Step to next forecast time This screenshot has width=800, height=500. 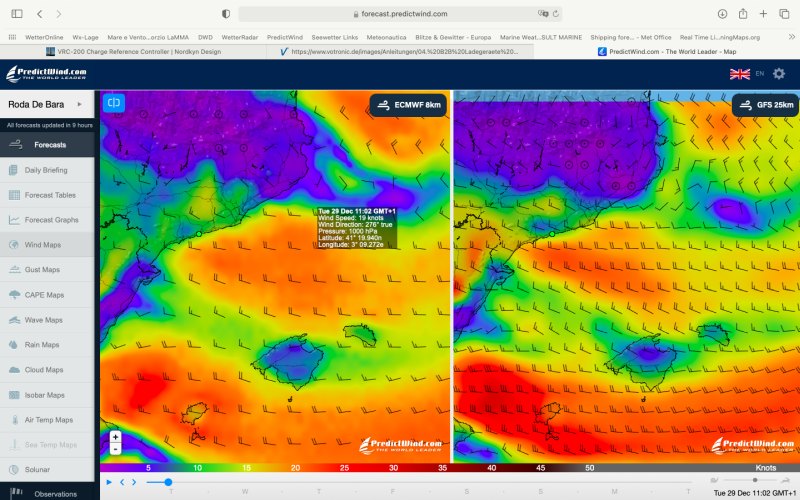[x=134, y=482]
